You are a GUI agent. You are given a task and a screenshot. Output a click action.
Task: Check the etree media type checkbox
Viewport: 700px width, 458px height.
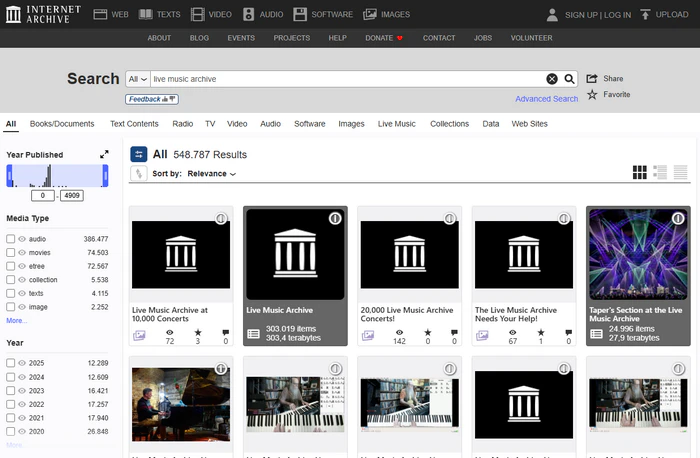[10, 266]
